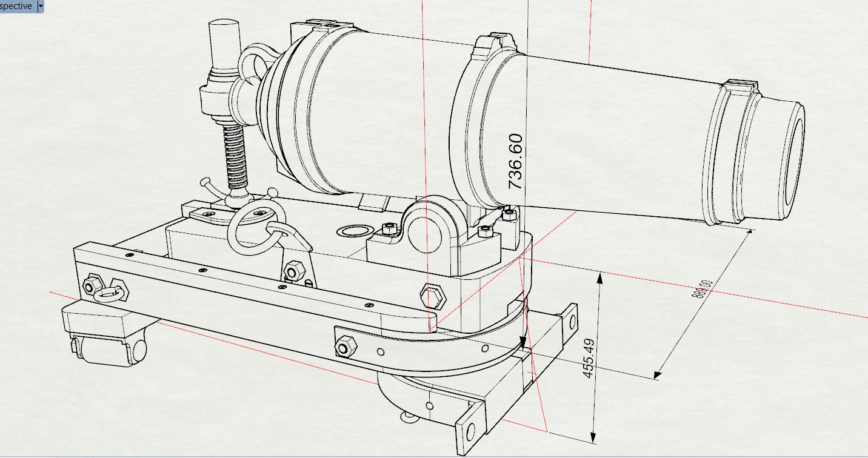This screenshot has width=868, height=458.
Task: Select the 736.60 vertical dimension text
Action: (515, 161)
